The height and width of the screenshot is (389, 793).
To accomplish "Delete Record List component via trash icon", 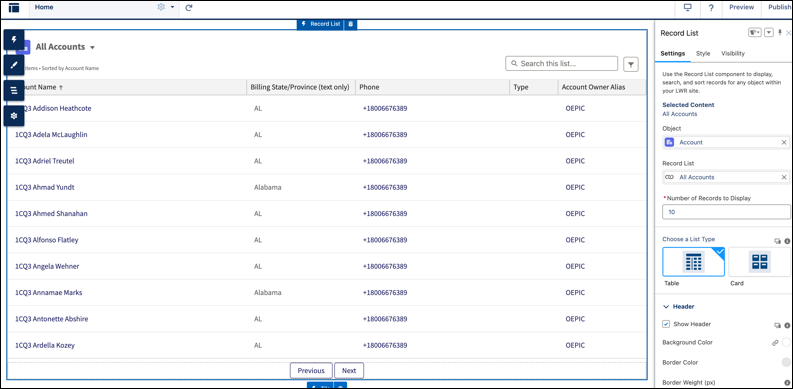I will pyautogui.click(x=351, y=24).
